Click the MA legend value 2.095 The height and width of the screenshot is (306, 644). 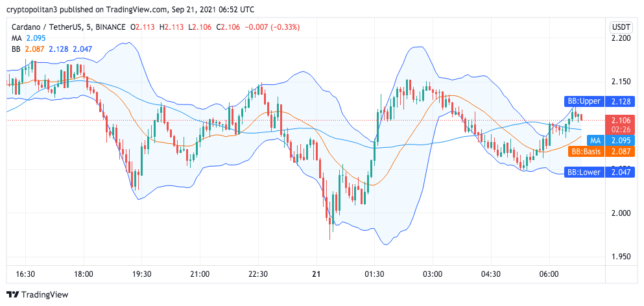[36, 38]
